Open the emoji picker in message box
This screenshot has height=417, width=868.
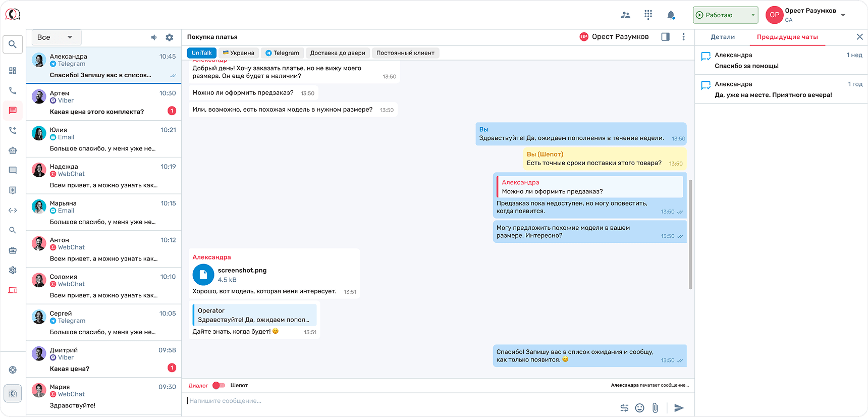click(x=639, y=408)
